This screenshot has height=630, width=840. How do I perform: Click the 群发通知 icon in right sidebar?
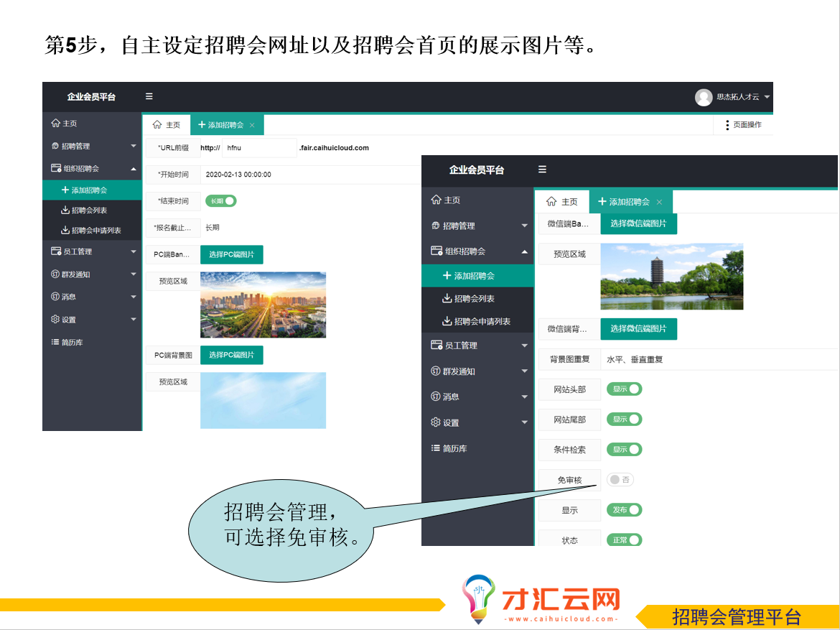(435, 371)
